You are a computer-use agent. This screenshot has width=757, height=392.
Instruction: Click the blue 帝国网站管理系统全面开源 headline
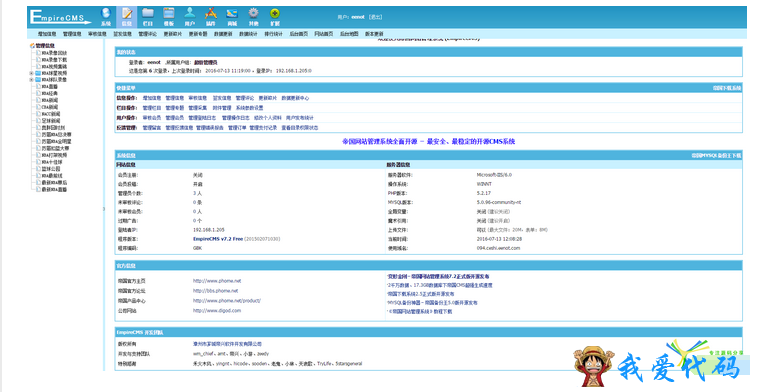click(429, 141)
